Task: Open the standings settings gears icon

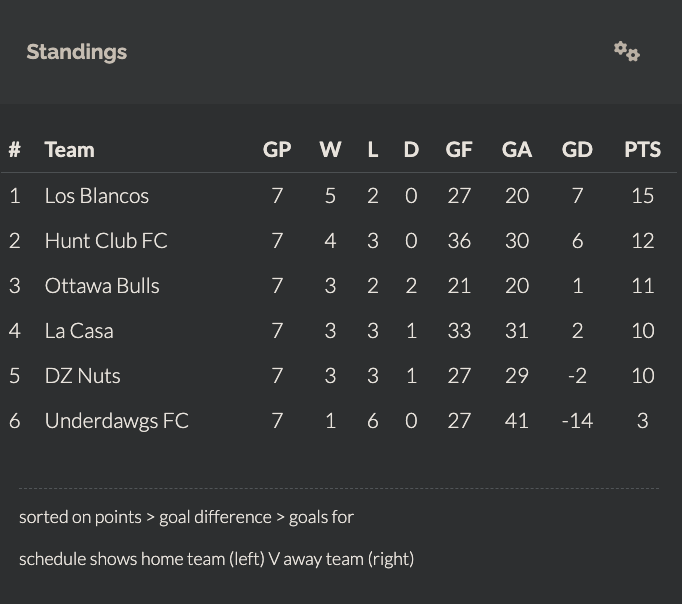Action: click(x=627, y=52)
